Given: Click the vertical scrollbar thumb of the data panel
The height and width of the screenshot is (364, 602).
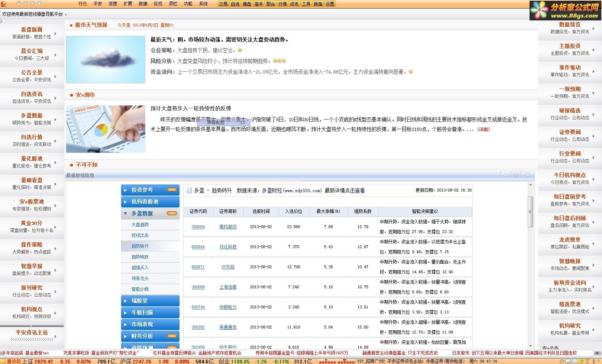Looking at the screenshot, I should [530, 212].
